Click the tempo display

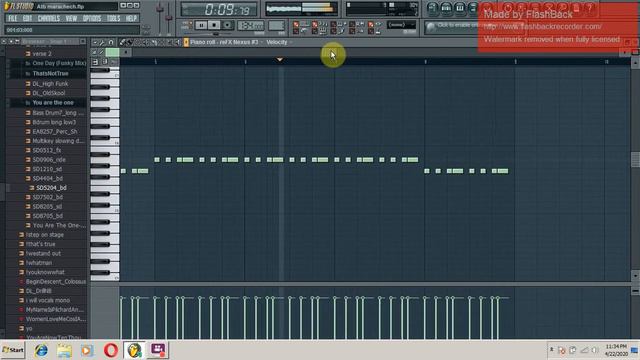coord(250,26)
